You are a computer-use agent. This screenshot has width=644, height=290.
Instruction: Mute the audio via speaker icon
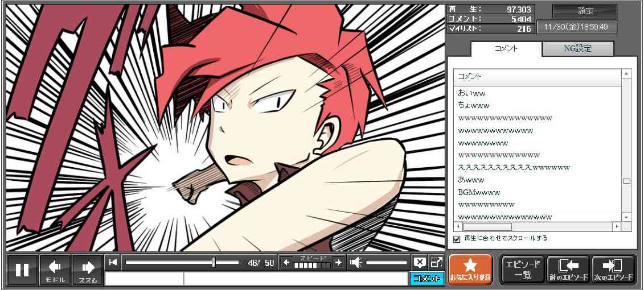[x=356, y=262]
